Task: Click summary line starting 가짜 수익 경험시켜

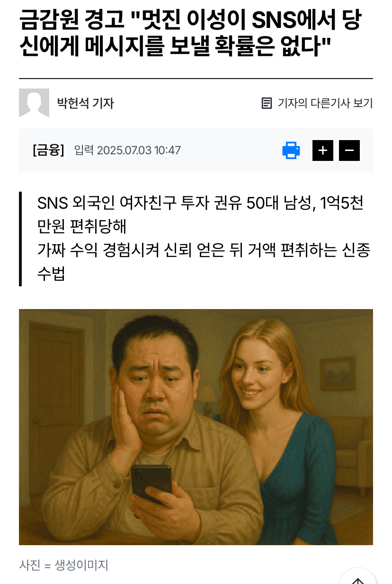Action: pyautogui.click(x=204, y=262)
